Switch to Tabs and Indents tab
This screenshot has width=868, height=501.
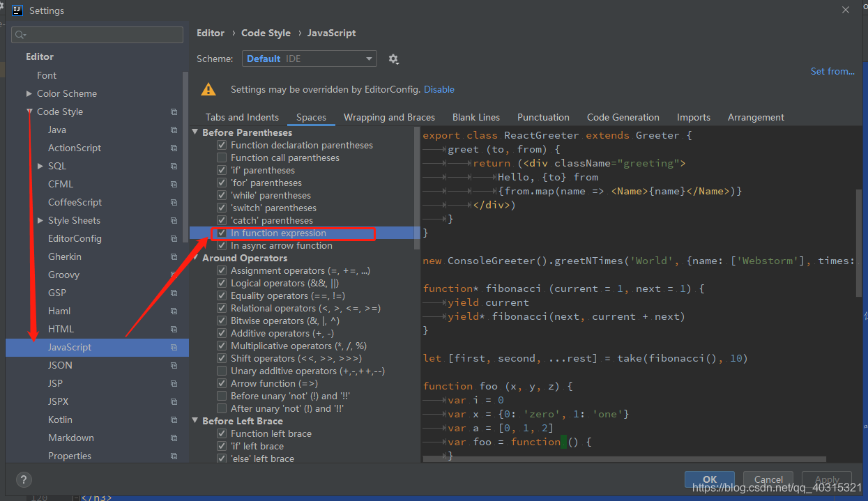click(x=242, y=117)
